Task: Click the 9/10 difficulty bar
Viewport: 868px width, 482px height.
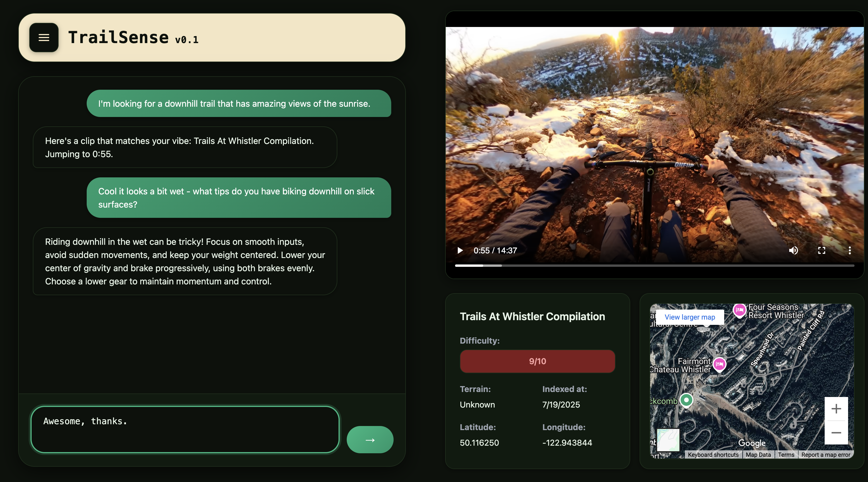Action: pos(537,361)
